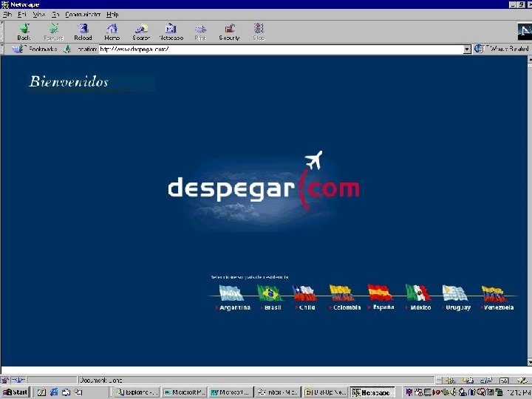Click the Forward toolbar button
Screen dimensions: 532x399
tap(54, 32)
